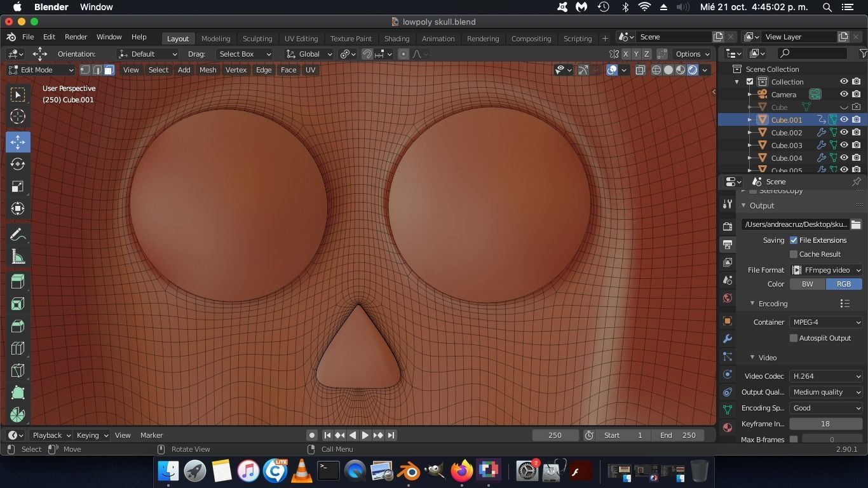Enable Cache Result checkbox
The width and height of the screenshot is (868, 488).
tap(794, 254)
